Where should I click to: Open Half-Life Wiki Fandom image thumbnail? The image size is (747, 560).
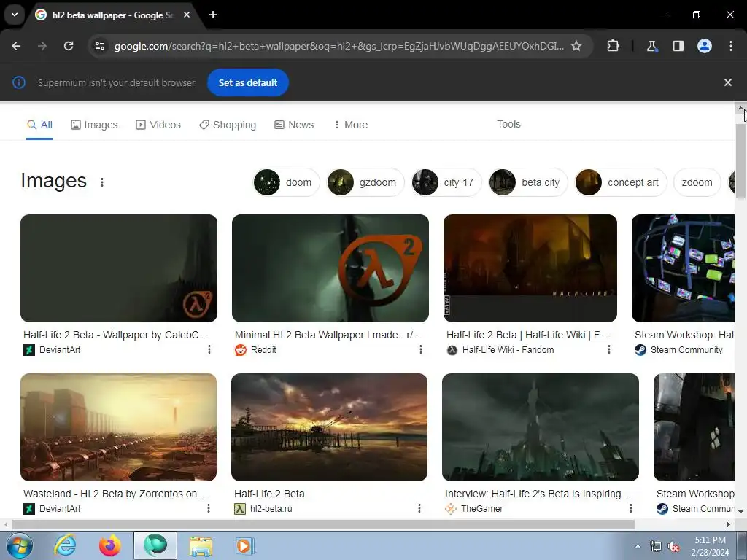[530, 268]
